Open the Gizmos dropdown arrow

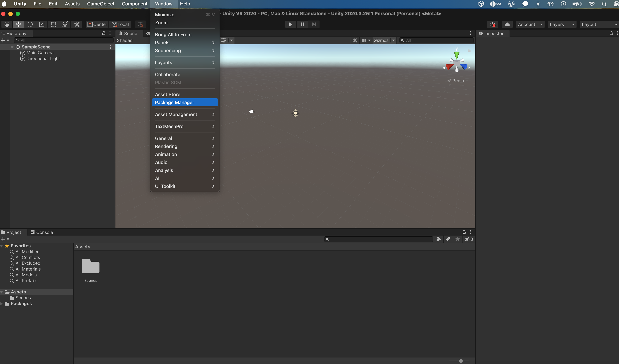394,40
